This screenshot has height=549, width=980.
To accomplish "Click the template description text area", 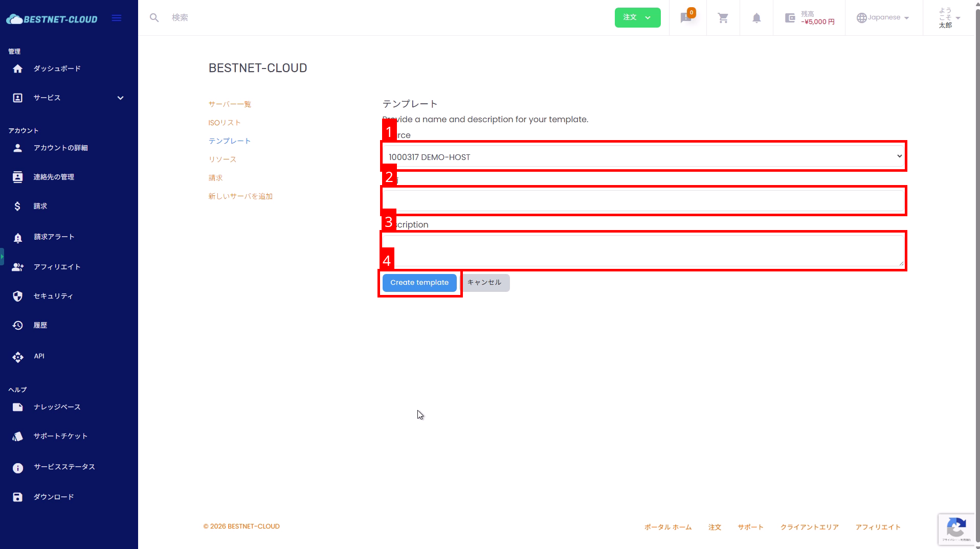I will coord(643,250).
